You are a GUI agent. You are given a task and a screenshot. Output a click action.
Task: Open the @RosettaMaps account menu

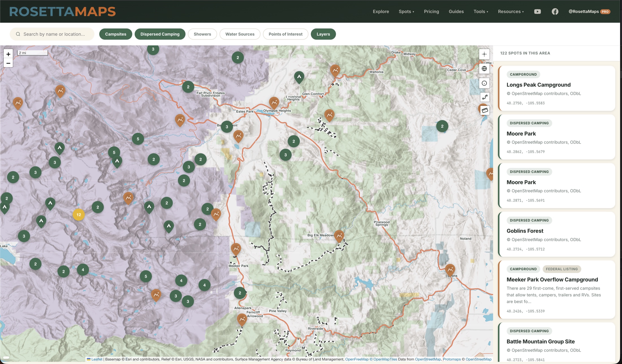(589, 12)
